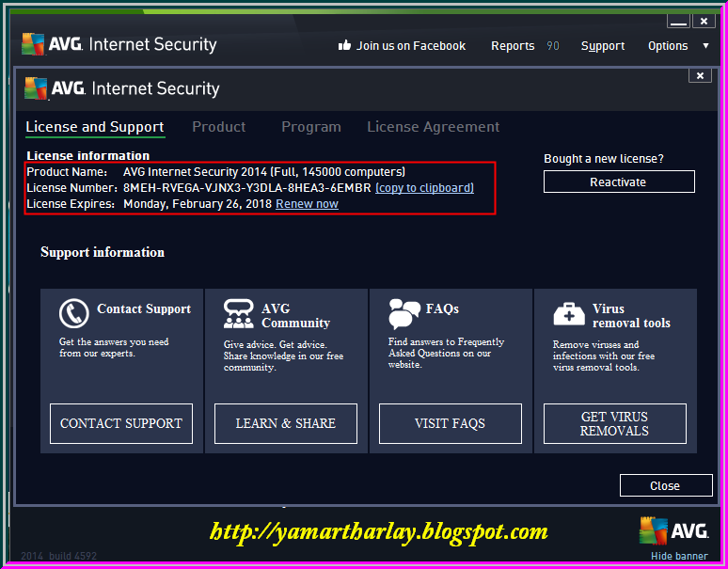The width and height of the screenshot is (728, 569).
Task: Click the expiry date Monday, February 26, 2018
Action: click(x=198, y=204)
